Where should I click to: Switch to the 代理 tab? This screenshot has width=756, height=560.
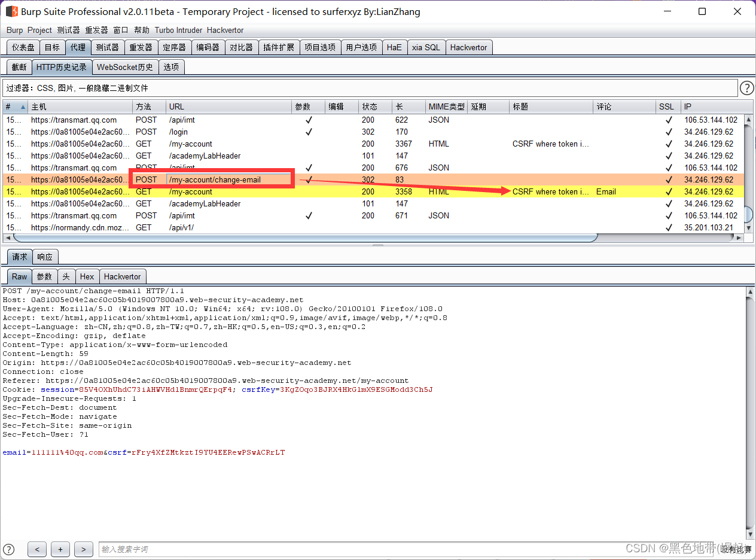tap(78, 47)
